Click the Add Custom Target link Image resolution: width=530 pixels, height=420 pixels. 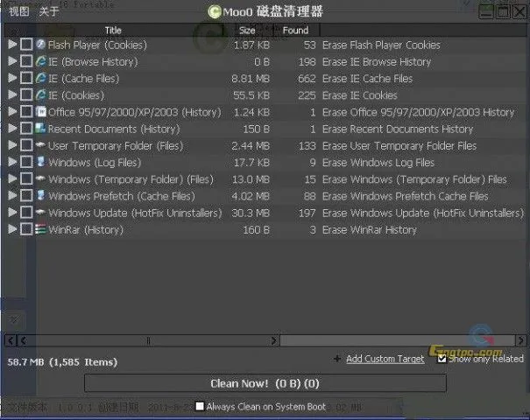coord(385,359)
